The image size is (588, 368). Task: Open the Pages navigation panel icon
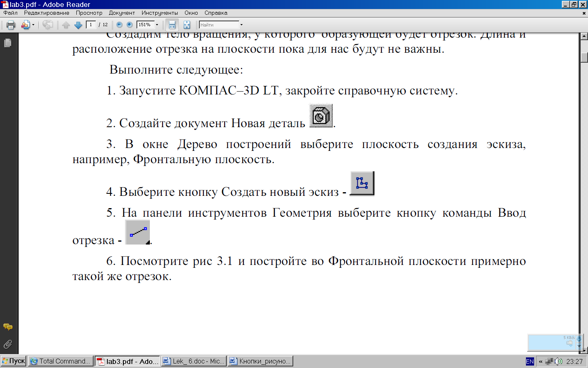click(x=7, y=43)
